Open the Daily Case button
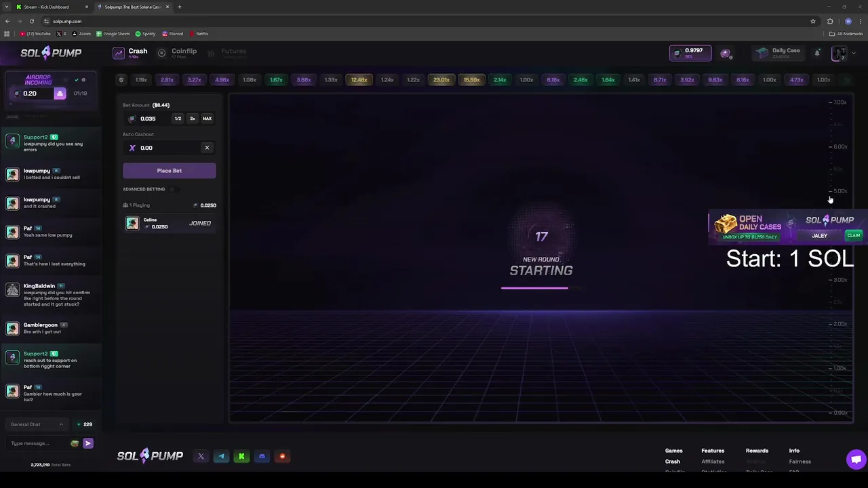The width and height of the screenshot is (868, 488). point(779,53)
